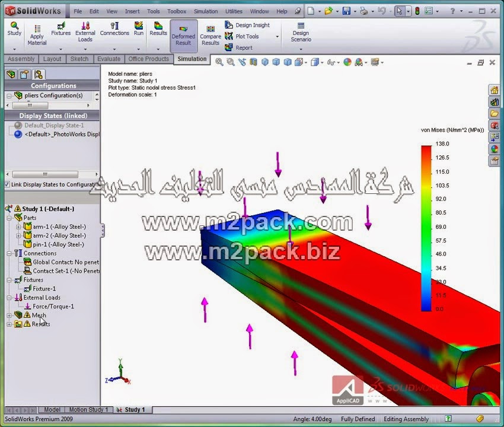Screen dimensions: 504x427
Task: Open the Simulation menu
Action: pyautogui.click(x=206, y=11)
